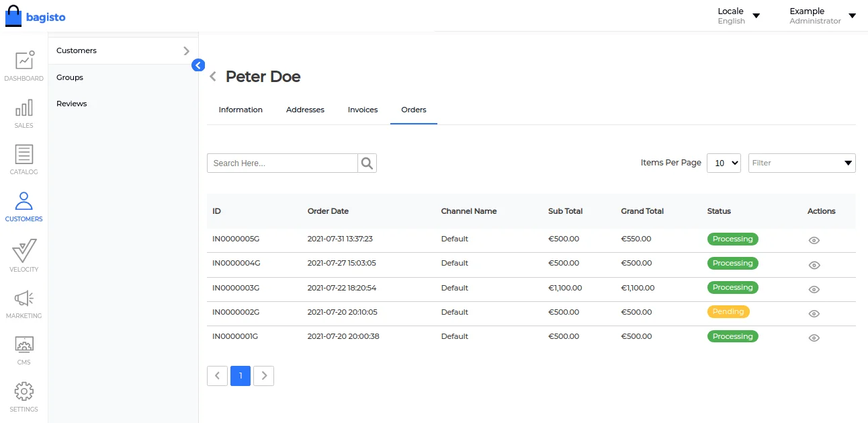868x423 pixels.
Task: Sort by Order Date column header
Action: [328, 211]
